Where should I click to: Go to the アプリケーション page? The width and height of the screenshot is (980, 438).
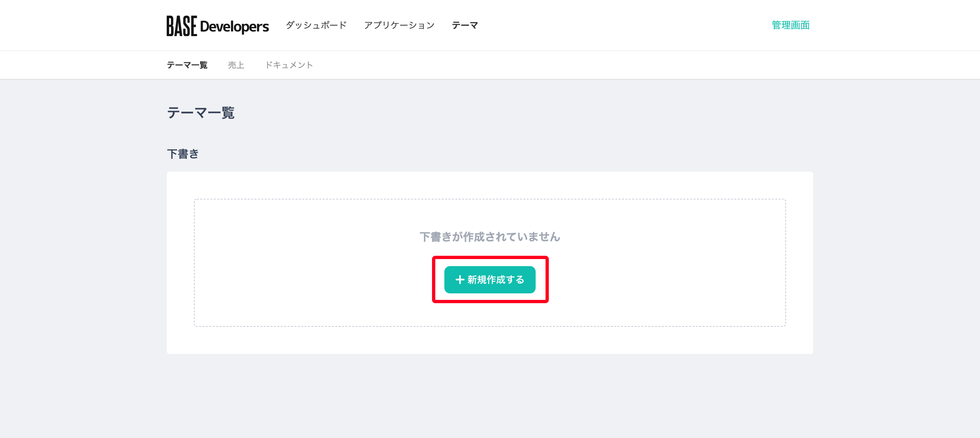[x=399, y=25]
